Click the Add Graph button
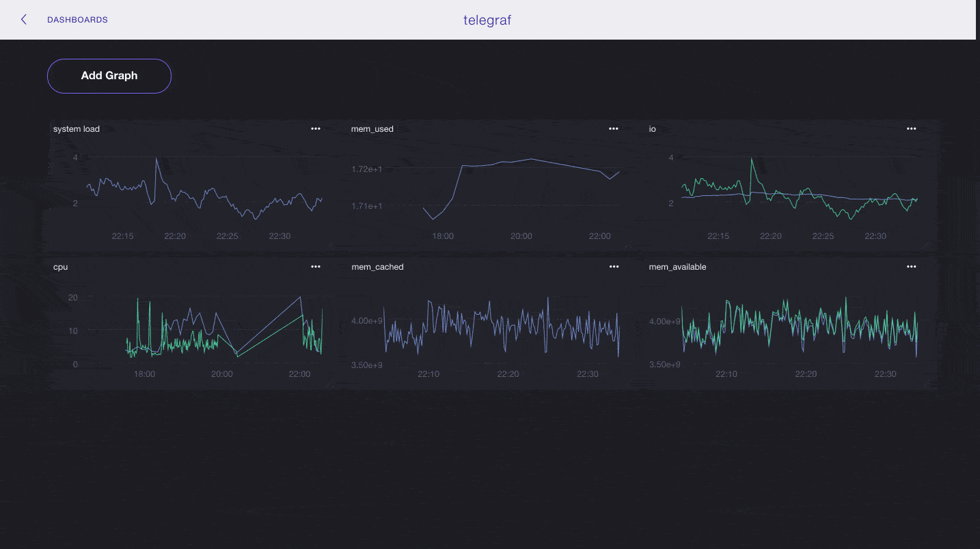Screen dimensions: 980x549 109,76
